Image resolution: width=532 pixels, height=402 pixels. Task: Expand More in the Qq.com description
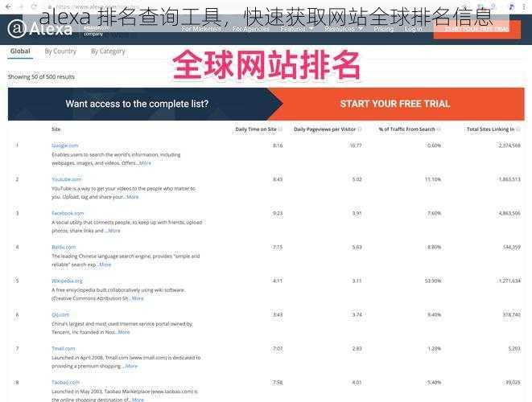124,332
